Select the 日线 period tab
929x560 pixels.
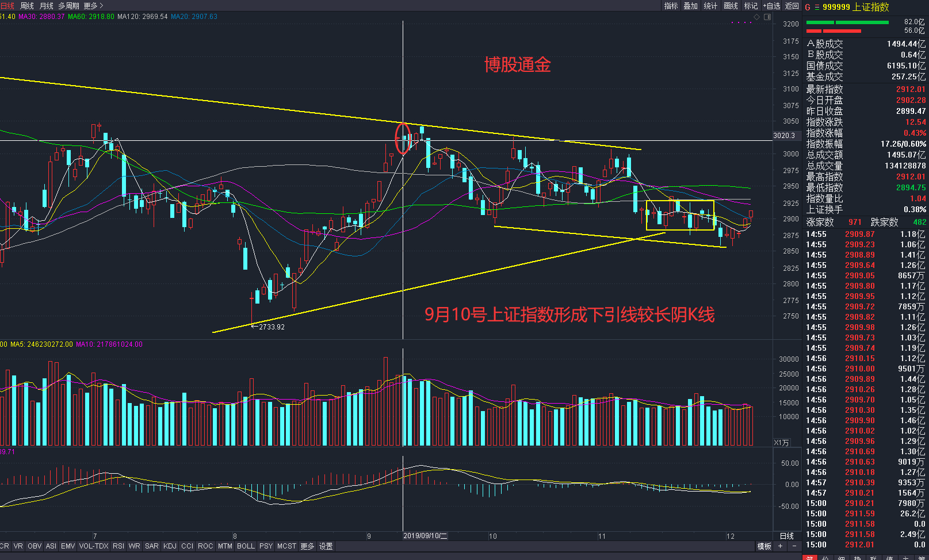[7, 6]
